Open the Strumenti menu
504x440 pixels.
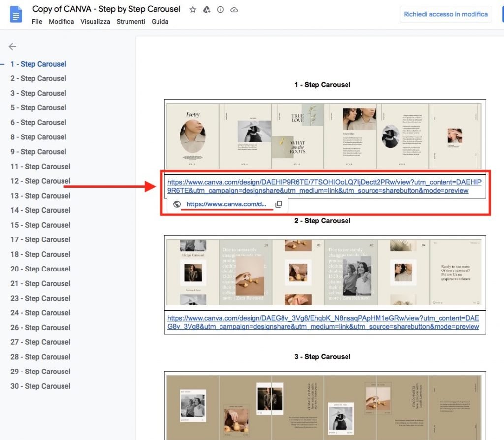coord(130,22)
